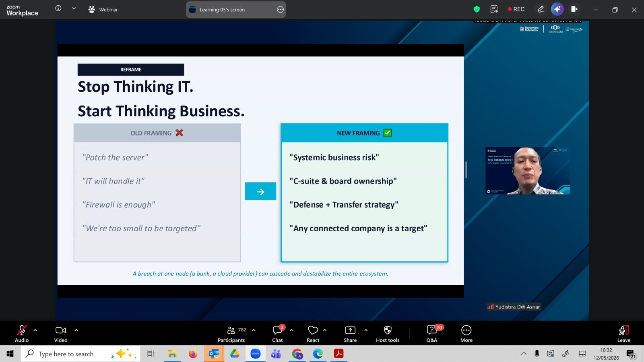Open the Windows Start menu

point(10,354)
